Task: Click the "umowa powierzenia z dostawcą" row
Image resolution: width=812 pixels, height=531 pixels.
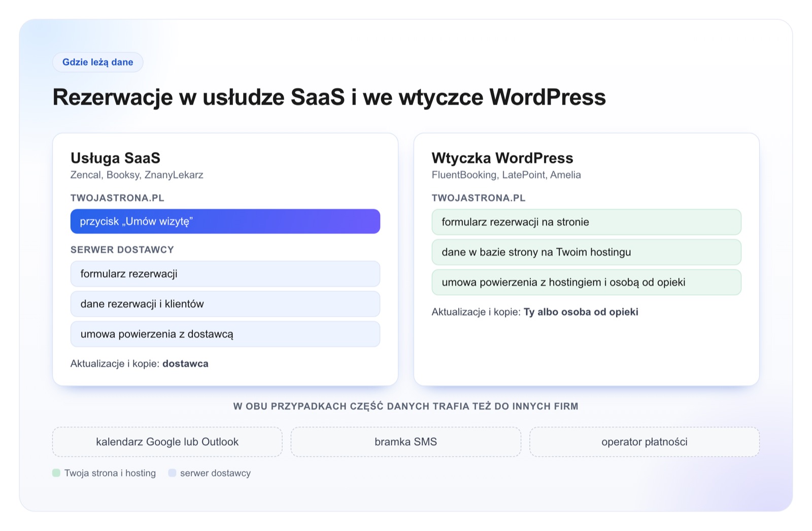Action: [x=225, y=334]
